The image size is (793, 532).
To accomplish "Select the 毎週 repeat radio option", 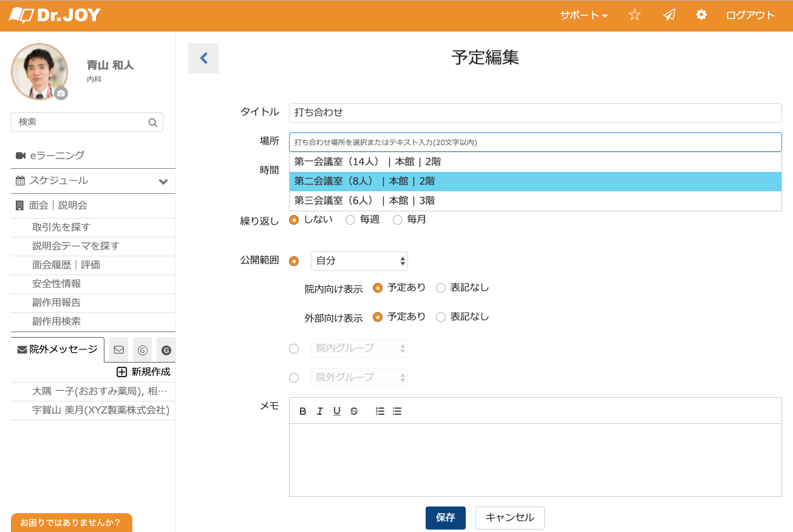I will click(350, 220).
